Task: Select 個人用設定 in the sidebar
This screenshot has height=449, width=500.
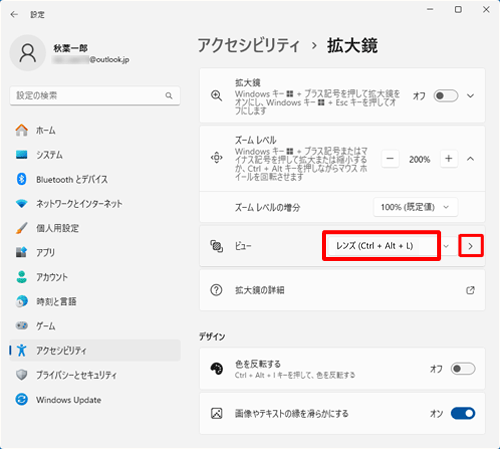Action: [x=95, y=228]
